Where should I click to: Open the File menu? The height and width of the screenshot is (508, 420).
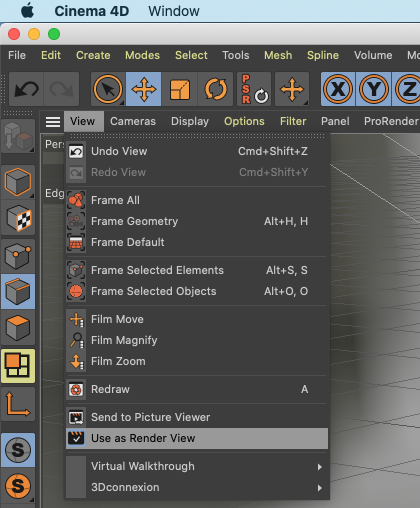tap(17, 55)
